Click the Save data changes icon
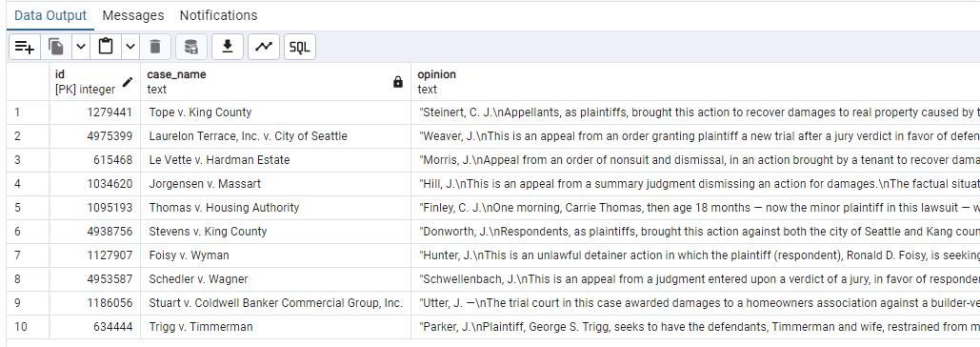The image size is (980, 347). coord(191,47)
